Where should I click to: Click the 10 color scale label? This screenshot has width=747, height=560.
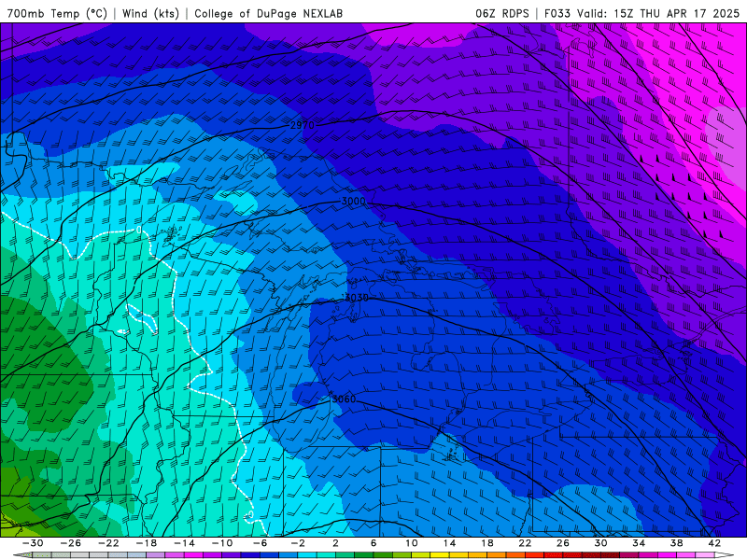412,543
